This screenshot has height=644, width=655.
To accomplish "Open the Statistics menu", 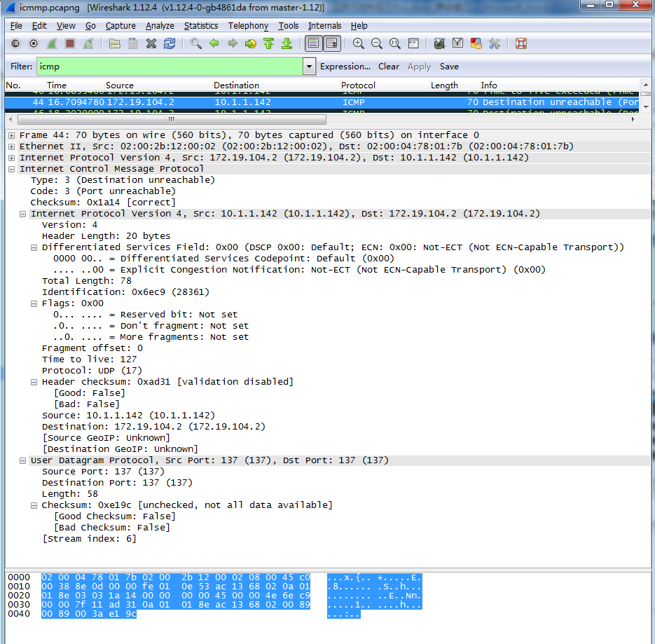I will tap(201, 26).
